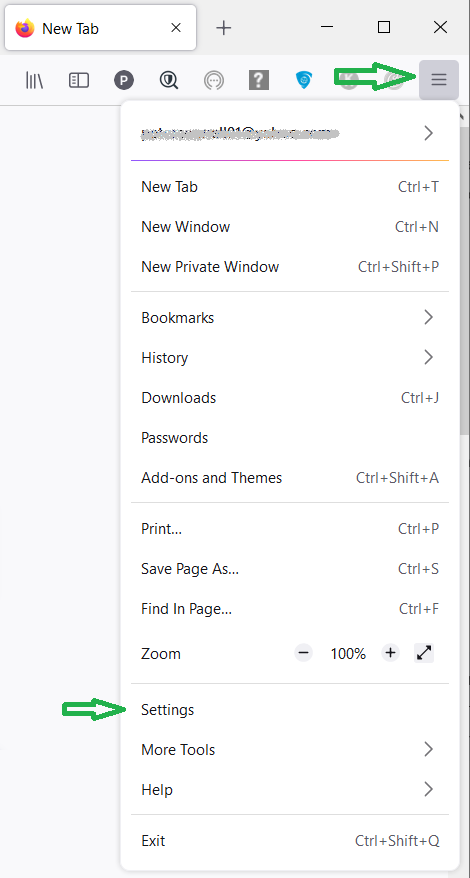Image resolution: width=470 pixels, height=878 pixels.
Task: Enter full screen using zoom arrows icon
Action: coord(424,652)
